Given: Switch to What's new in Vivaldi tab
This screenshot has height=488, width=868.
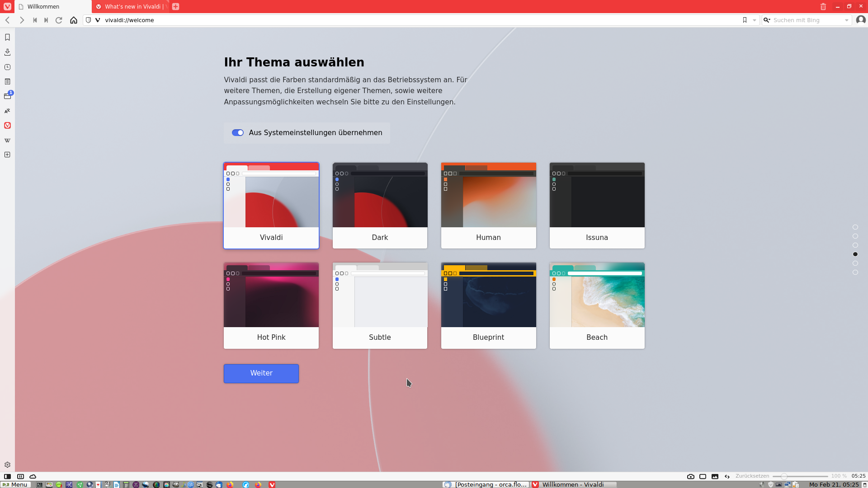Looking at the screenshot, I should (x=130, y=7).
